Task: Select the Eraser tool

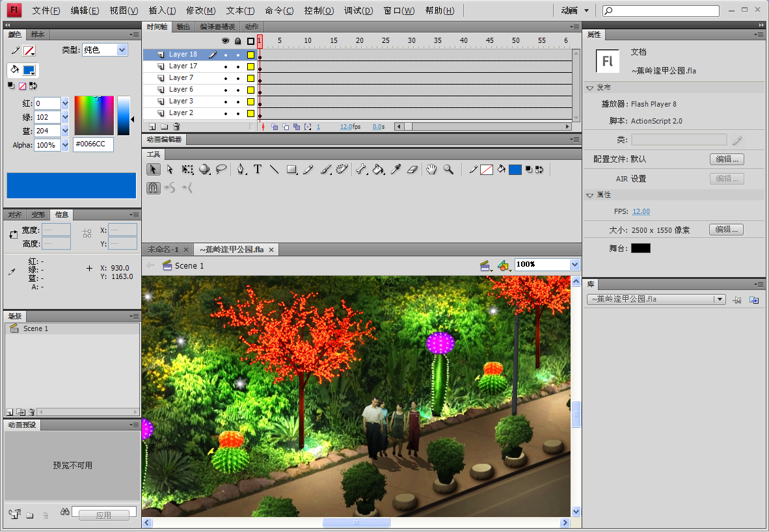Action: (x=412, y=170)
